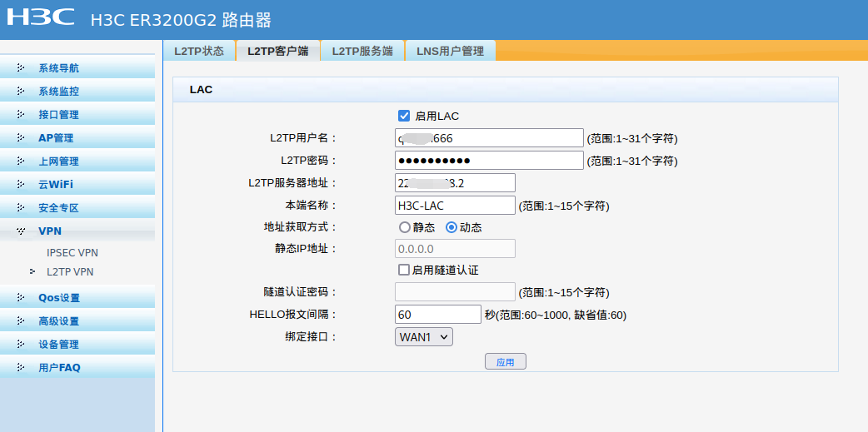This screenshot has height=432, width=868.
Task: Expand the 用户FAQ menu section
Action: point(77,367)
